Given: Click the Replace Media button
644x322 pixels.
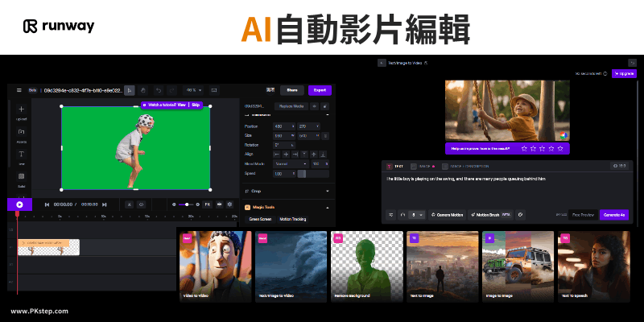Looking at the screenshot, I should pos(291,106).
